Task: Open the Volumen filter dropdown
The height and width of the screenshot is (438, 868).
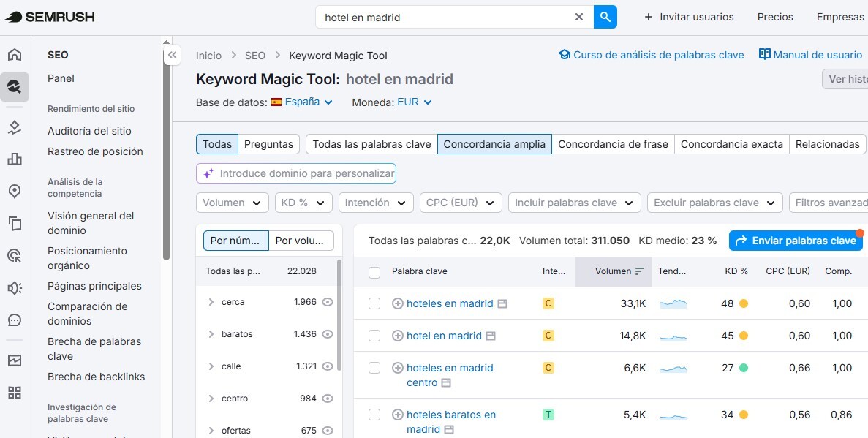Action: click(233, 203)
